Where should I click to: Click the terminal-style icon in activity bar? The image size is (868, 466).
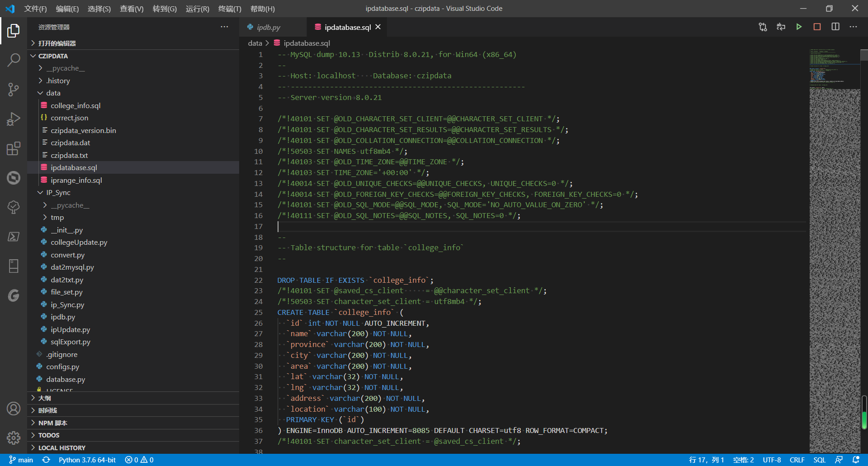pos(14,237)
